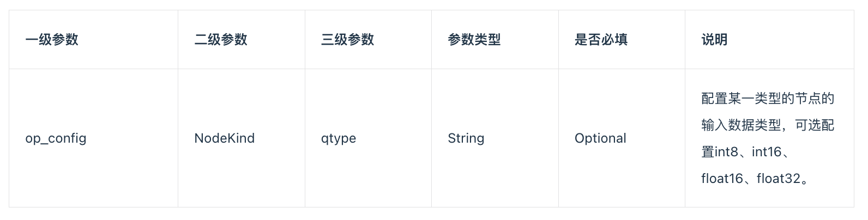Click the 输入数据类型 phrase in the description
868x220 pixels.
point(741,125)
